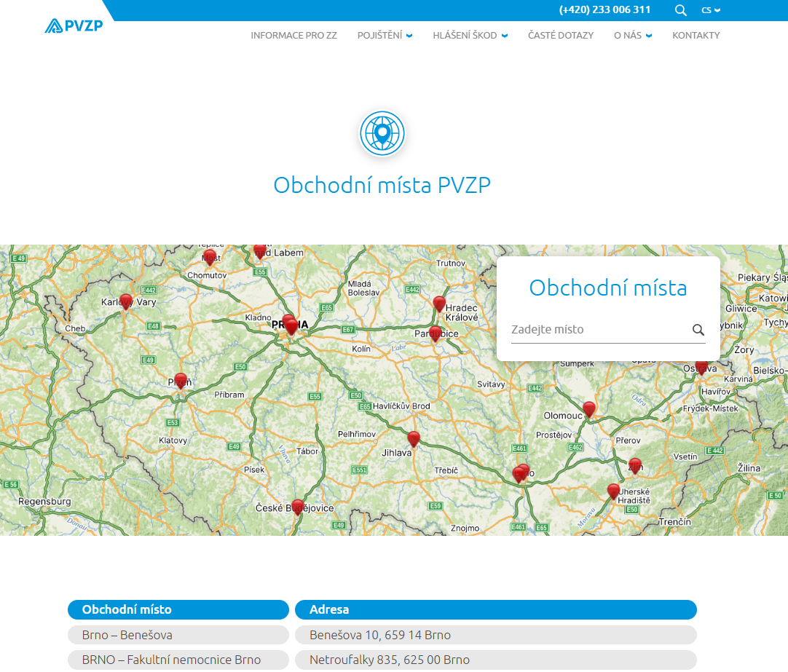Select the map marker at Zlín

pyautogui.click(x=635, y=465)
